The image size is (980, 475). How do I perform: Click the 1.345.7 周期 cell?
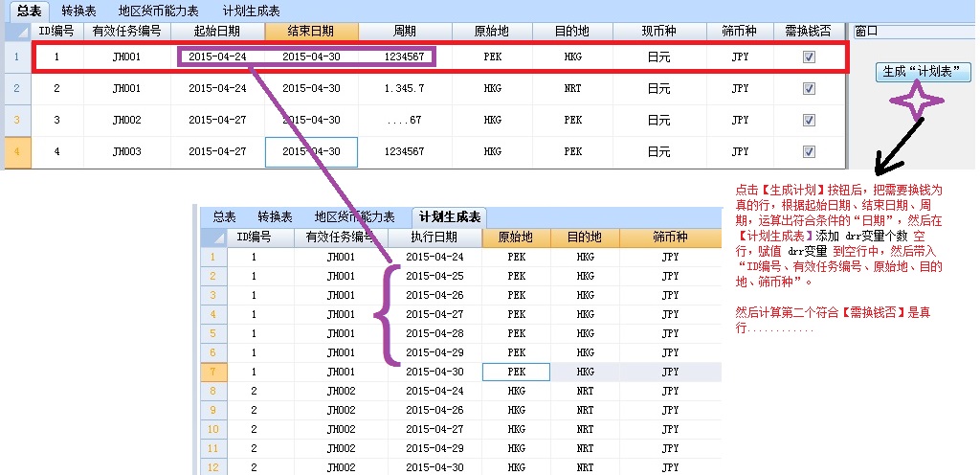coord(405,89)
